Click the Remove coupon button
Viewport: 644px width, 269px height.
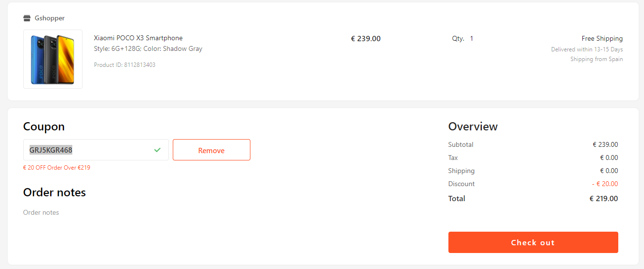coord(211,150)
